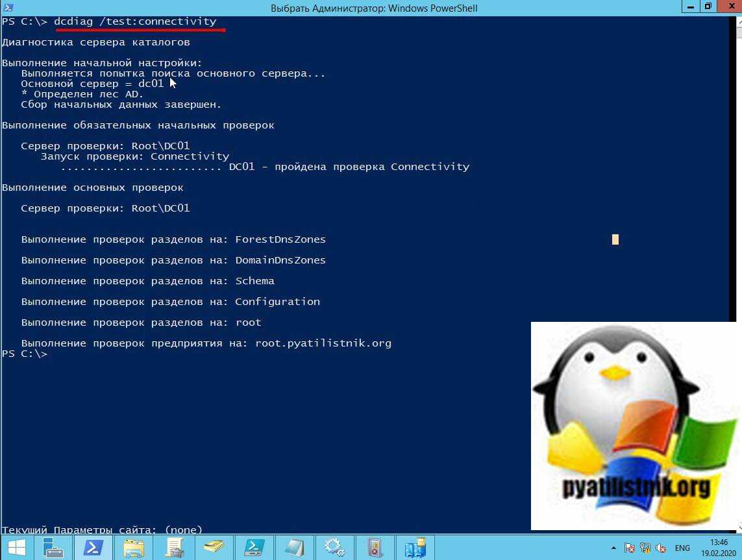Open the gears services icon in taskbar
This screenshot has height=560, width=742.
pyautogui.click(x=334, y=548)
